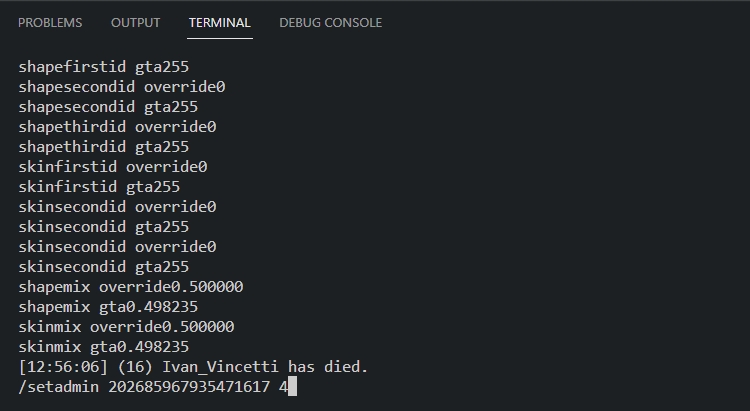Click the shapethirdid override0 line

[x=117, y=127]
